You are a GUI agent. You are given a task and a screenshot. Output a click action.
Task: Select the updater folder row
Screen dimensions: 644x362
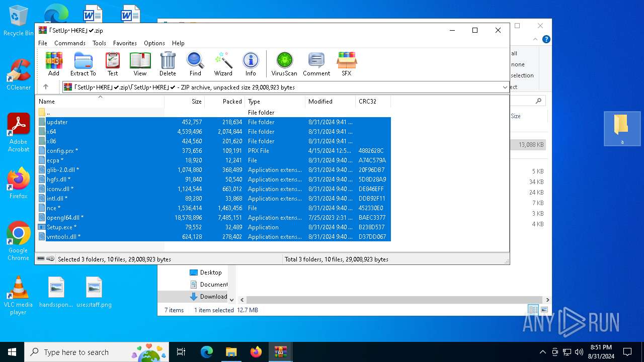[x=214, y=122]
